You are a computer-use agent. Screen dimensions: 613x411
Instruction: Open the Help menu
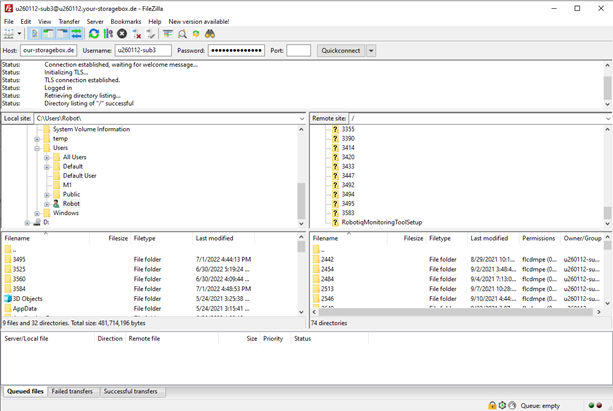click(155, 22)
